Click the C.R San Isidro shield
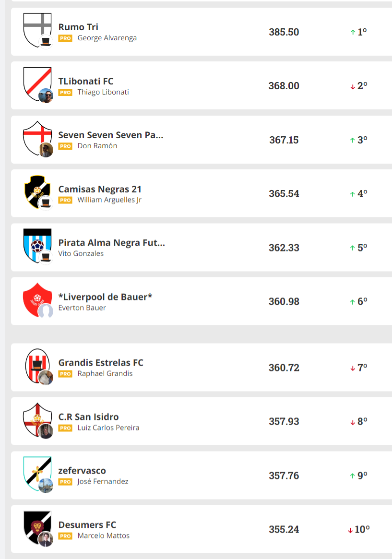 [36, 418]
